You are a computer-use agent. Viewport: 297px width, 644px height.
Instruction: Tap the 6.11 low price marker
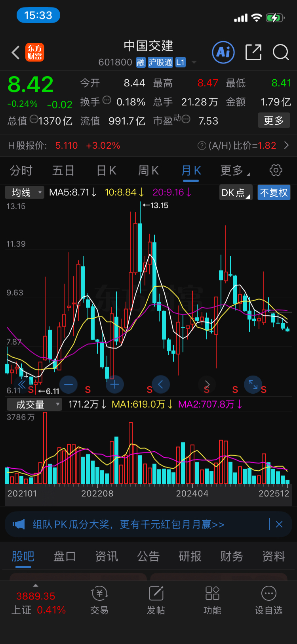point(49,391)
